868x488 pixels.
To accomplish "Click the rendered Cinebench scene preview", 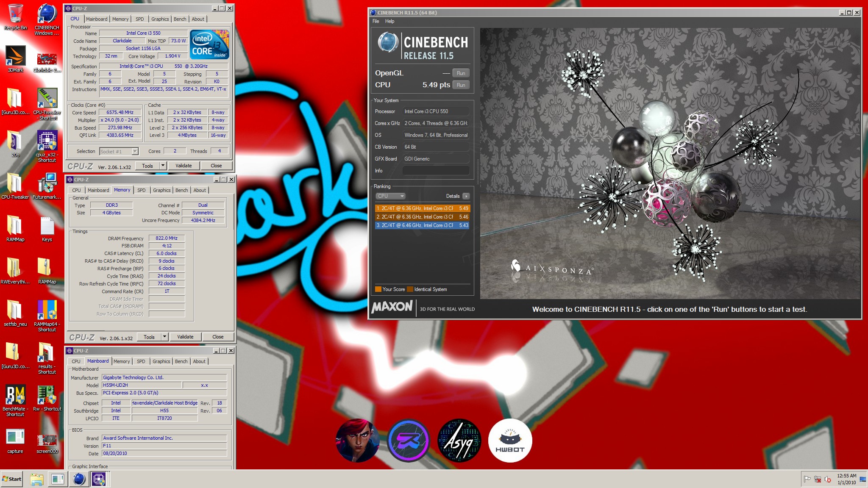I will pos(670,163).
